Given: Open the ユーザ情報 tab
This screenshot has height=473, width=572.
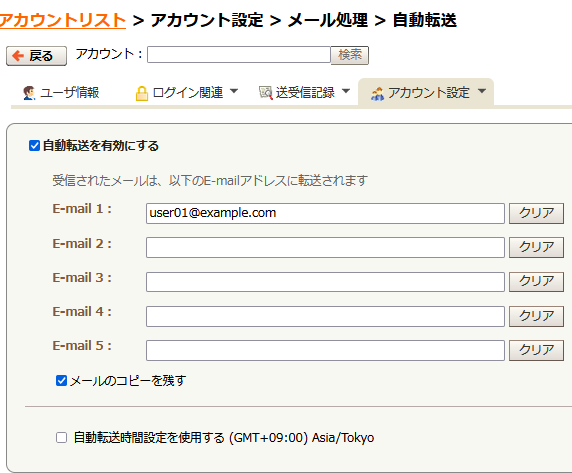Looking at the screenshot, I should click(61, 93).
